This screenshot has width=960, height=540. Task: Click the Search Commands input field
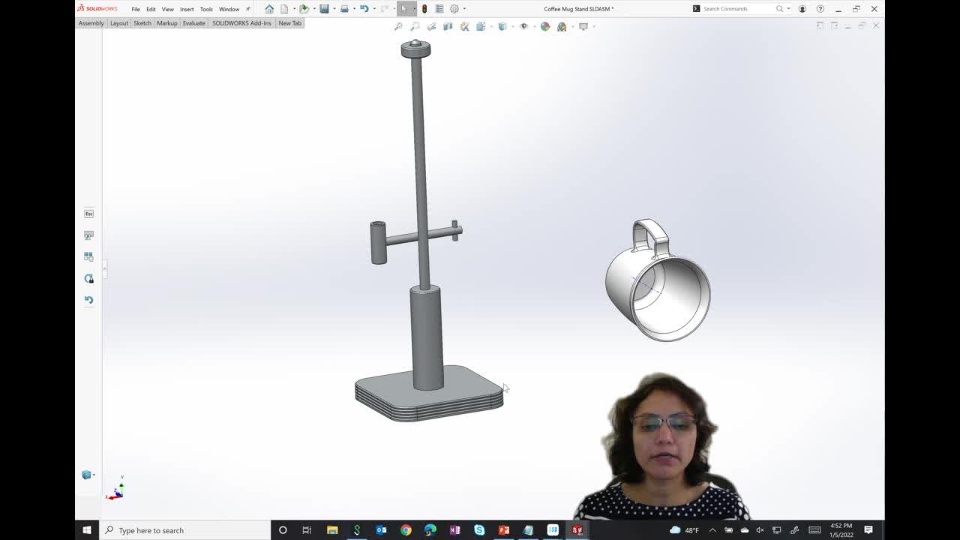(x=738, y=9)
